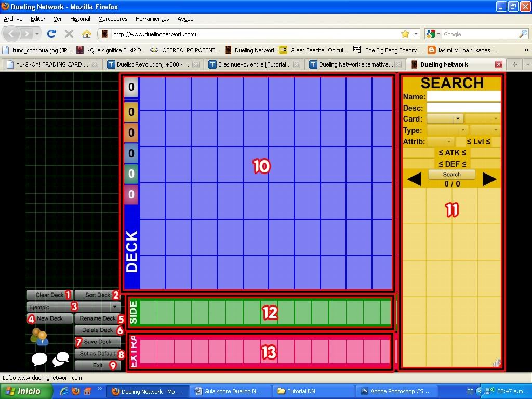Switch to Eres nuevo, entra tab

click(254, 64)
